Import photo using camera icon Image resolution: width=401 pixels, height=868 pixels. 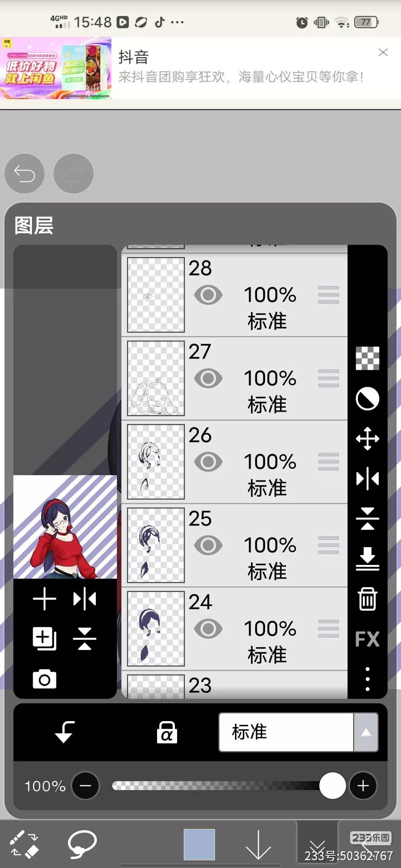pos(45,679)
